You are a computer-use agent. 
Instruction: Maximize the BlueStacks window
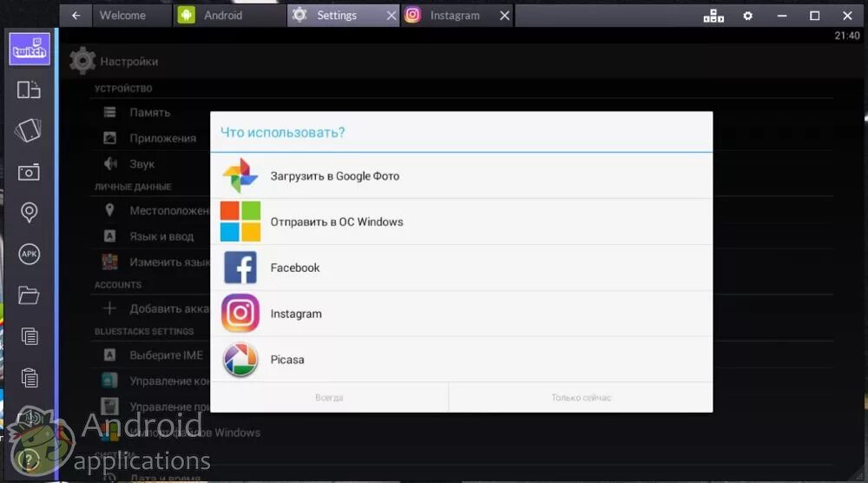click(x=814, y=16)
